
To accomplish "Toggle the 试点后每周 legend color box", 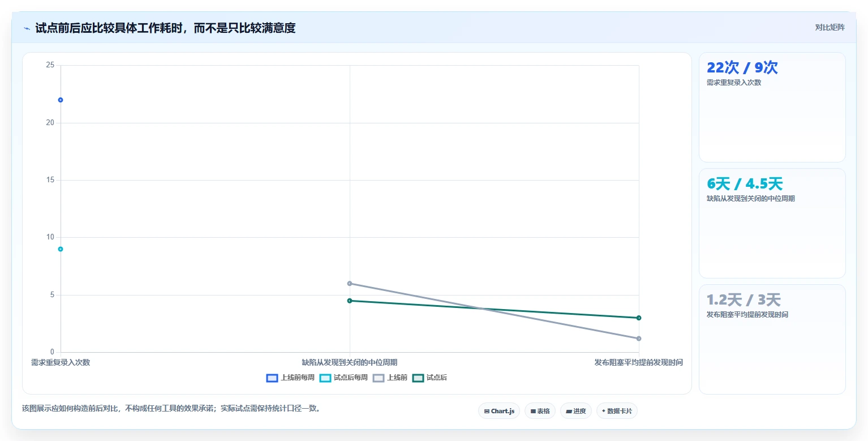I will (x=325, y=378).
